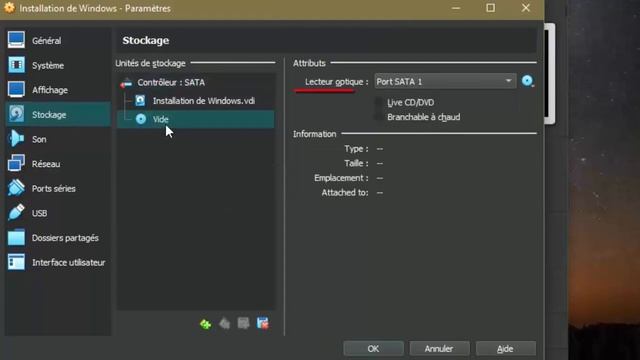The height and width of the screenshot is (360, 640).
Task: Toggle the Branchable à chaud checkbox
Action: [379, 117]
